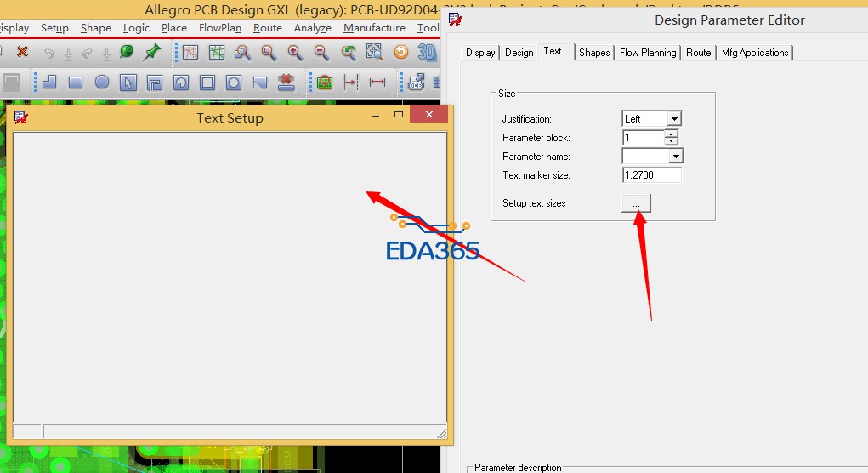Open the Analyze menu

[313, 28]
